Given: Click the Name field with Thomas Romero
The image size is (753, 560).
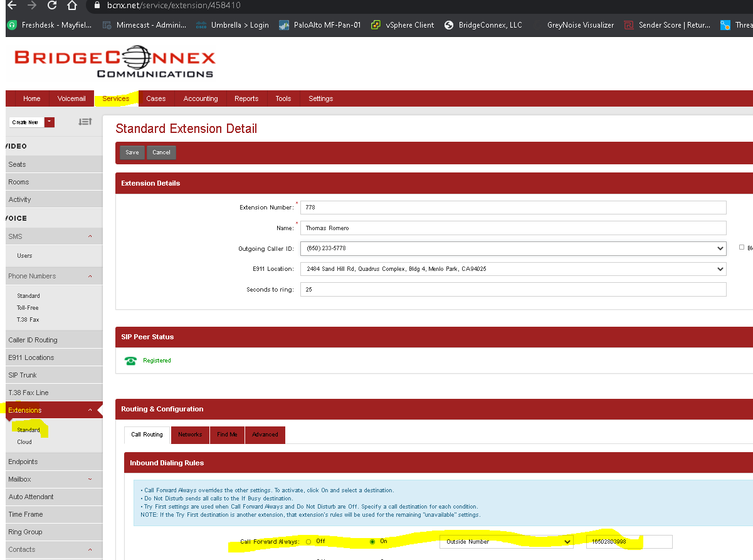Looking at the screenshot, I should (x=513, y=228).
